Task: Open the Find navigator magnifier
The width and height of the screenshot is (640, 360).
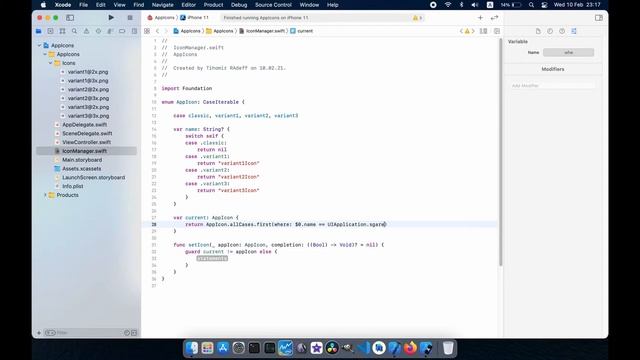Action: coord(74,31)
